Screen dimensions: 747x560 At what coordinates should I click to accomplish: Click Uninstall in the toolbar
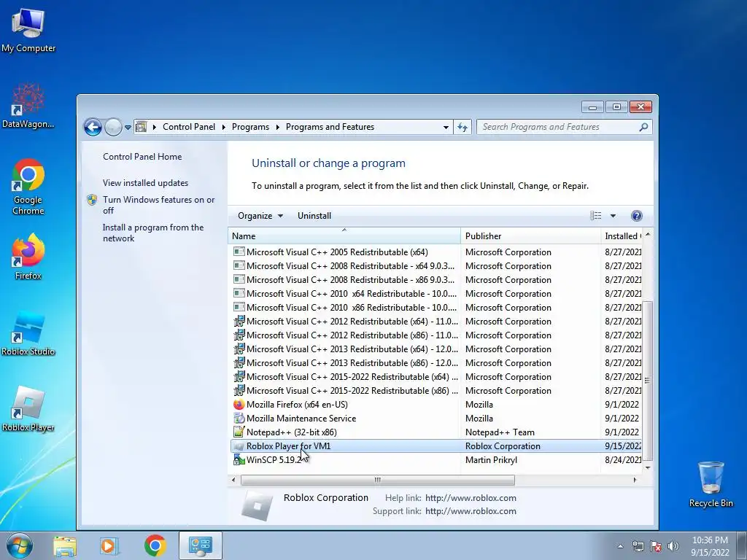(x=314, y=216)
